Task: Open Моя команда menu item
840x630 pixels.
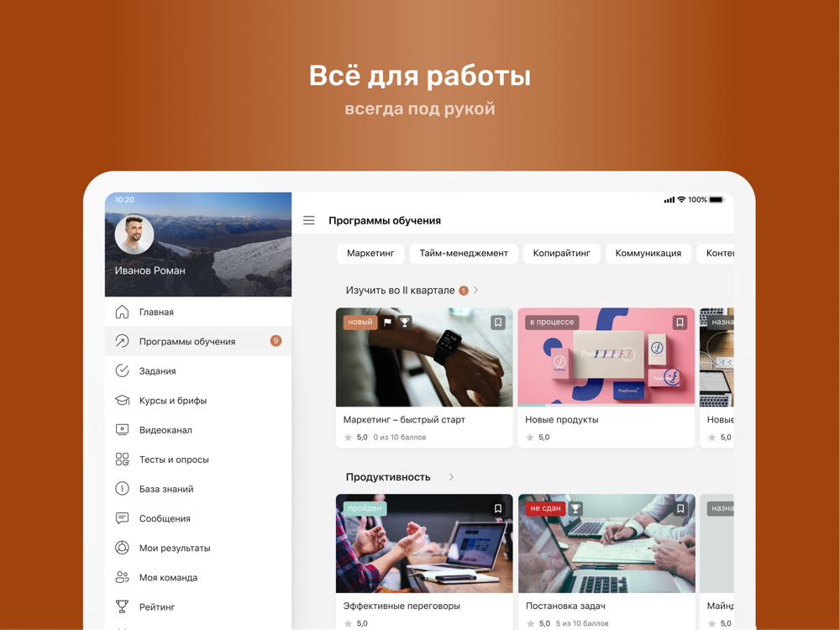Action: tap(198, 577)
